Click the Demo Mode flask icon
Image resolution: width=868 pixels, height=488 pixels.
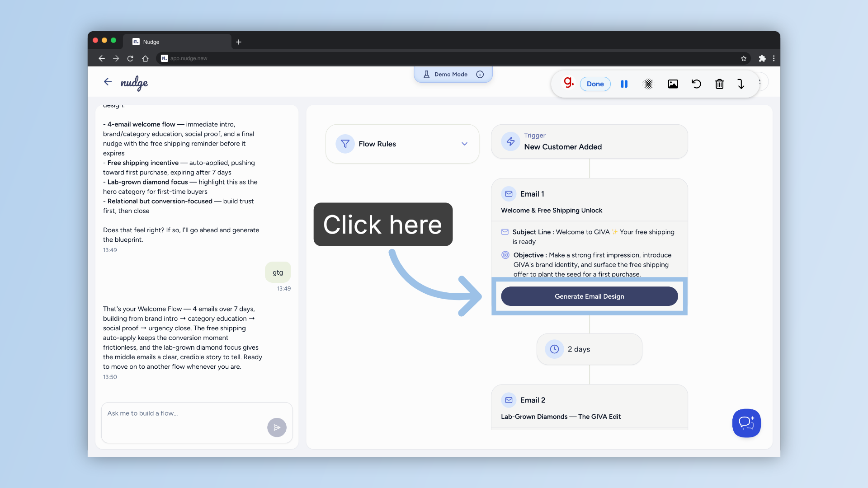426,75
